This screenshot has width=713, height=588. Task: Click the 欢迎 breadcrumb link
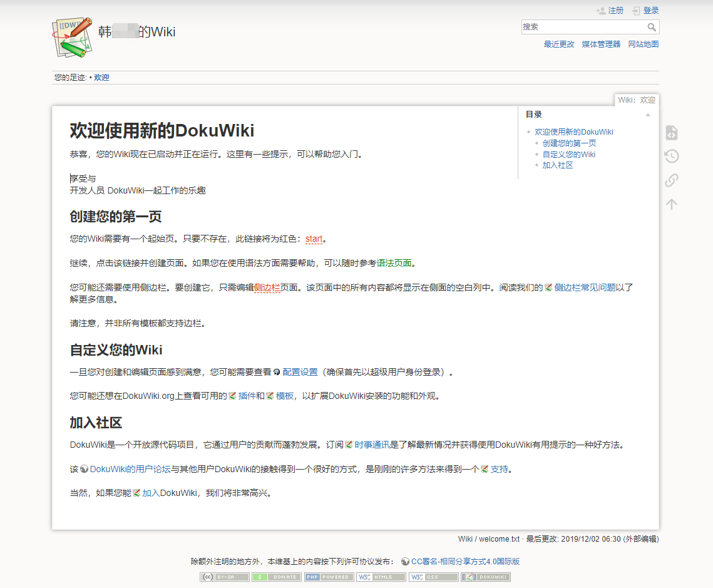tap(101, 78)
